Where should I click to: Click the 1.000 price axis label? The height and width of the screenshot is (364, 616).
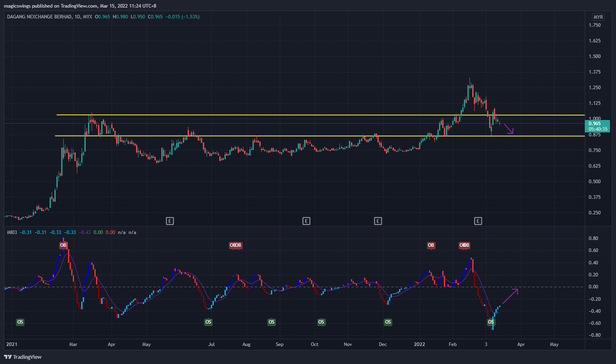point(595,119)
